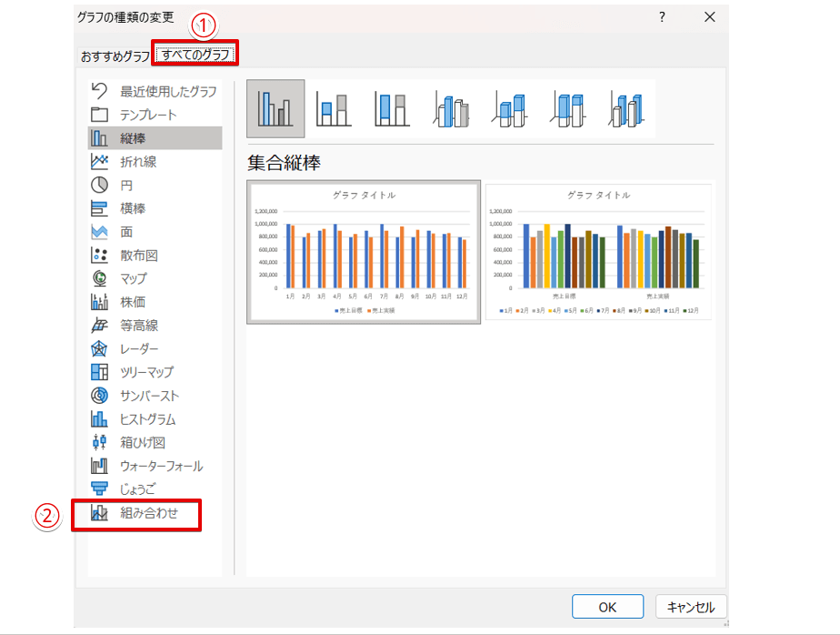Screen dimensions: 840x635
Task: Pick the 散布図 scatter chart category
Action: pyautogui.click(x=138, y=256)
